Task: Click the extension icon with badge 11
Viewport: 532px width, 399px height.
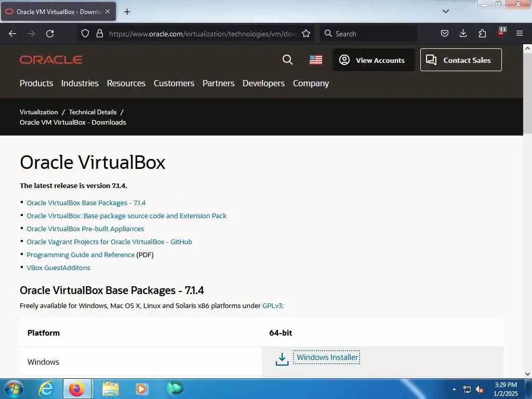Action: click(501, 32)
